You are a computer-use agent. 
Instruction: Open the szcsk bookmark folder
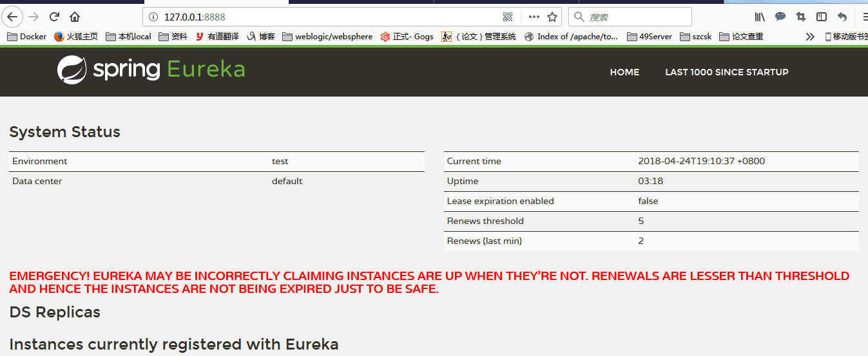pos(695,37)
